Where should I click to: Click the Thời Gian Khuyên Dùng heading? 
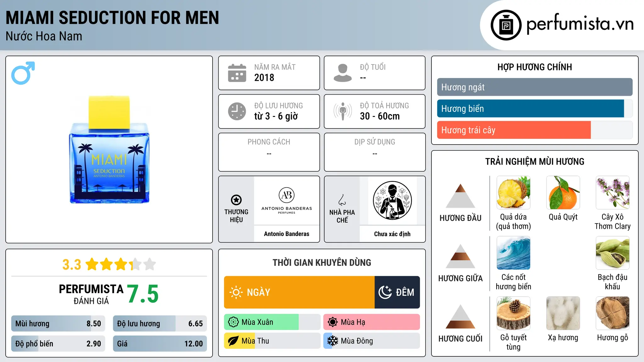coord(322,263)
